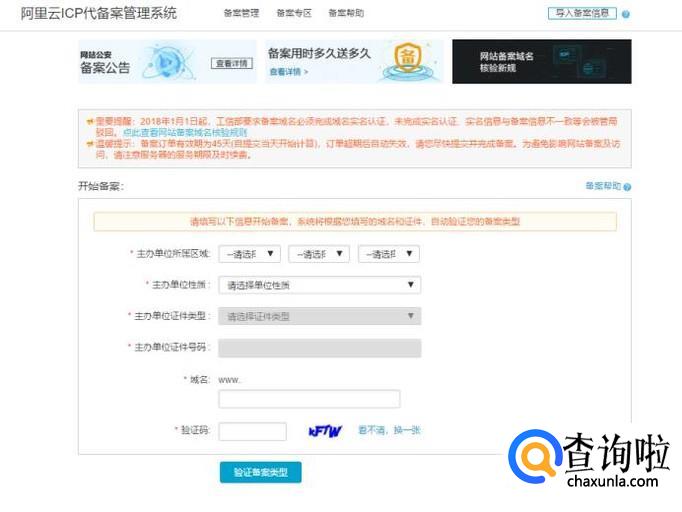
Task: Click the 备案帮助 link above the form
Action: pyautogui.click(x=603, y=186)
